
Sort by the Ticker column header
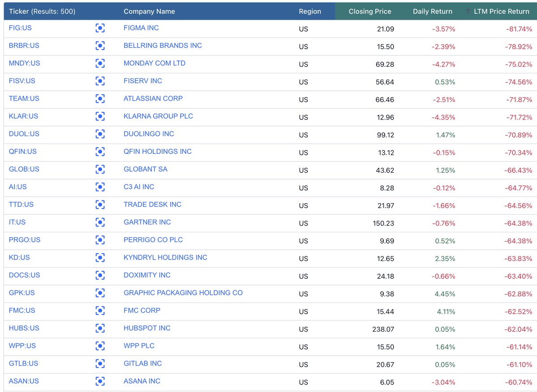coord(42,11)
